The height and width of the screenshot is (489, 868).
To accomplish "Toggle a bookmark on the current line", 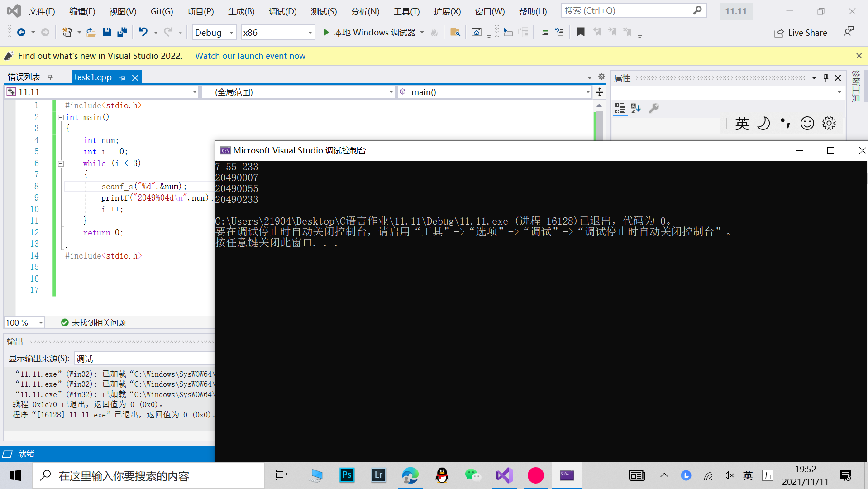I will (x=581, y=32).
